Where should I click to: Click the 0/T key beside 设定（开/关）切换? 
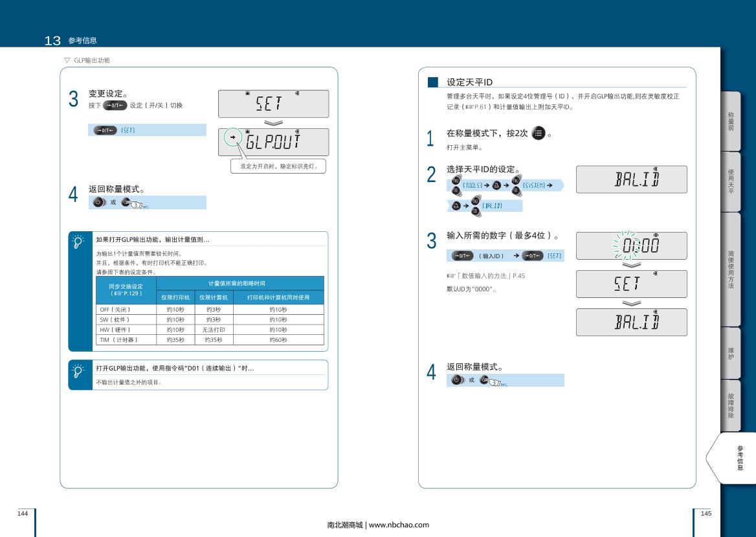click(114, 106)
